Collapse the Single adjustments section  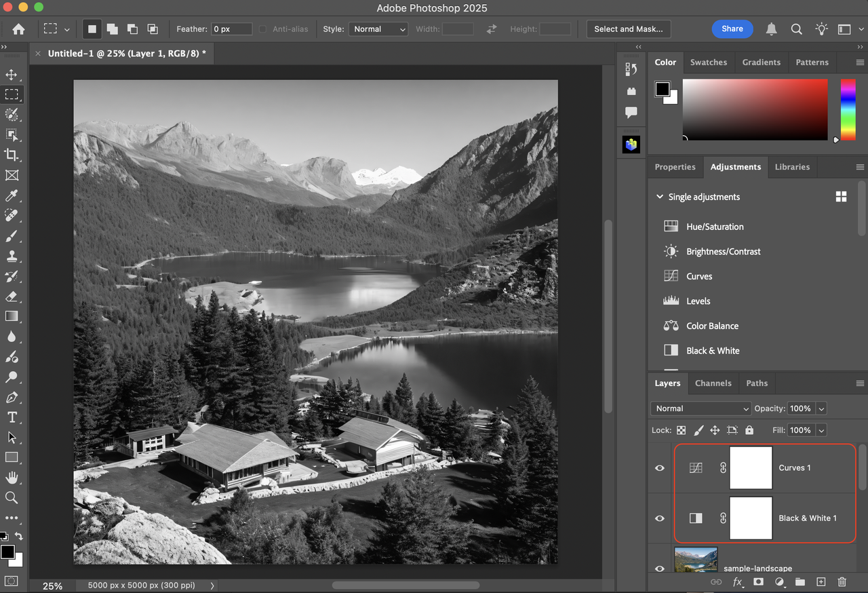pyautogui.click(x=659, y=197)
